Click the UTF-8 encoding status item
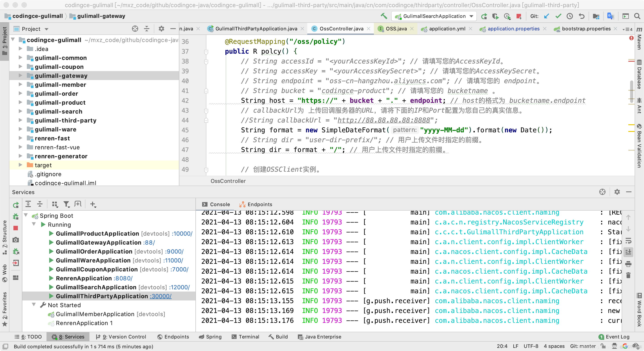Viewport: 644px width, 351px height. tap(531, 346)
